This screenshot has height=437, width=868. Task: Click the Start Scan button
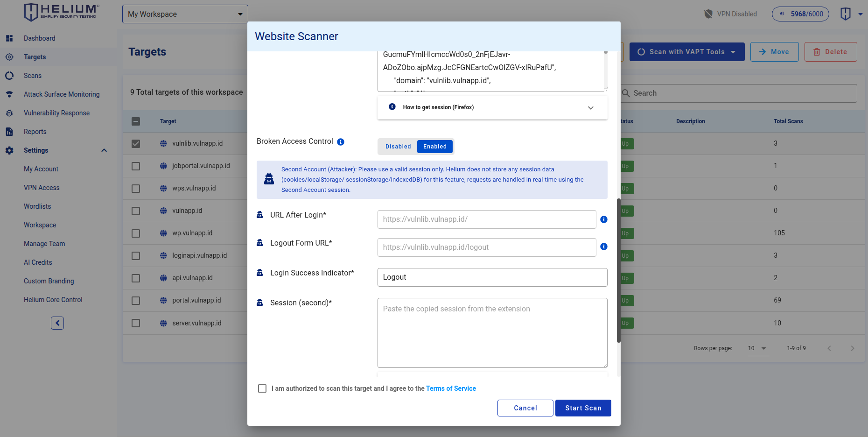583,408
